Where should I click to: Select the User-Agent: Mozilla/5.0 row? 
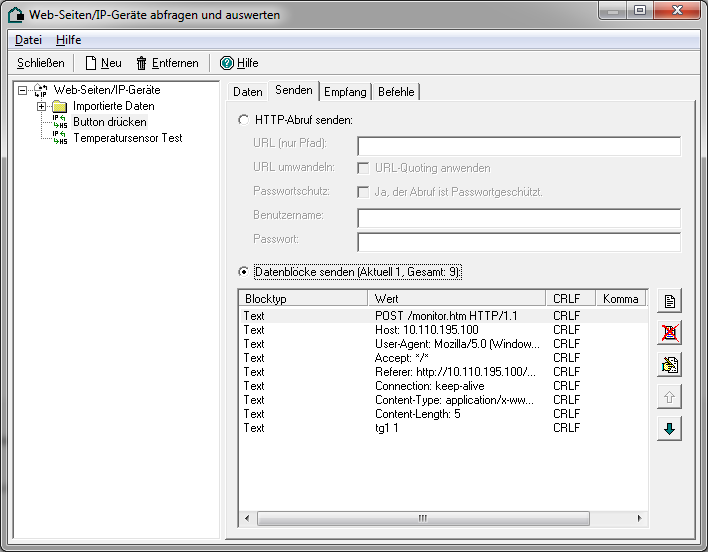443,344
